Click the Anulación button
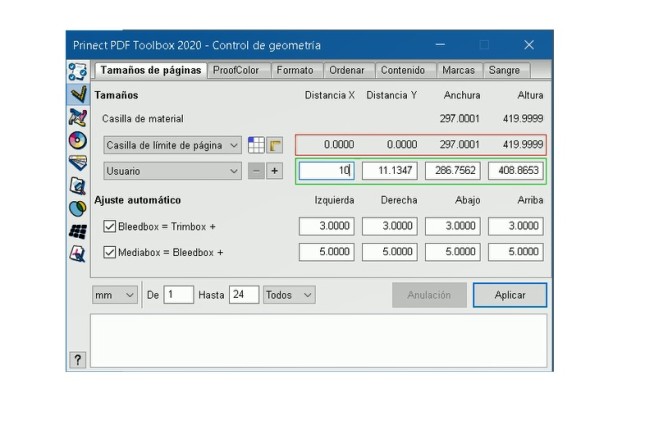The height and width of the screenshot is (430, 645). pyautogui.click(x=428, y=295)
